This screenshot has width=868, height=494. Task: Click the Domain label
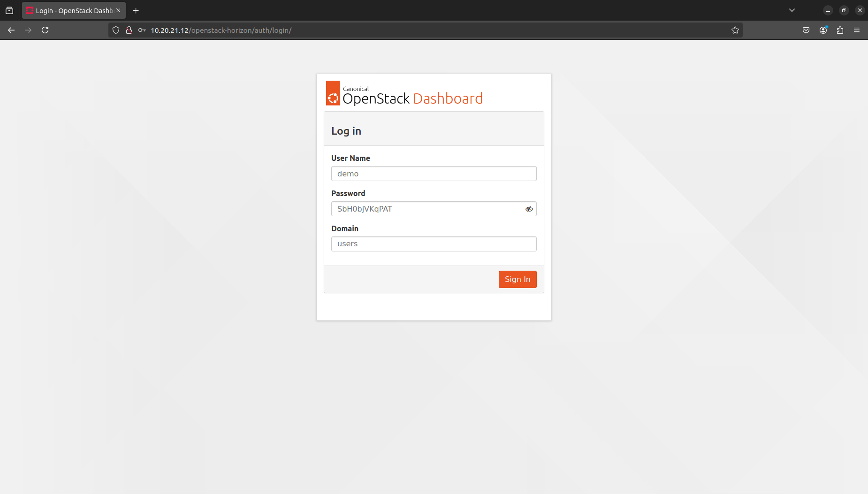click(345, 228)
